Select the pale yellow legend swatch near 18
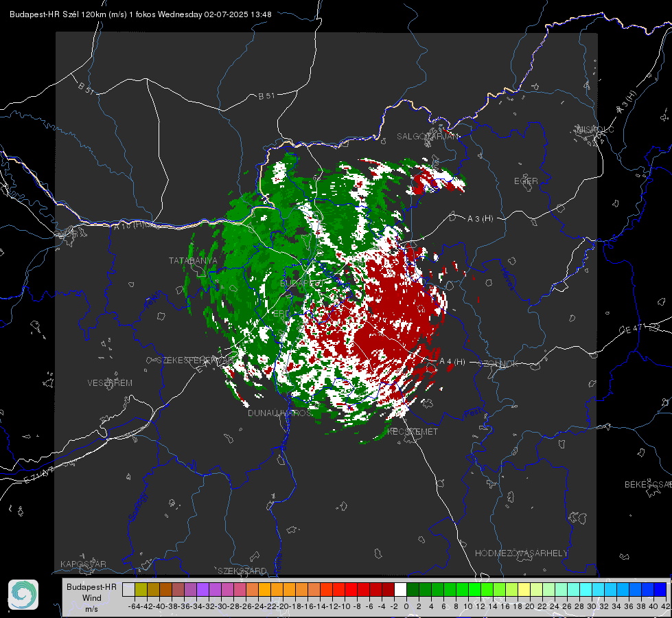The height and width of the screenshot is (618, 672). pos(524,589)
